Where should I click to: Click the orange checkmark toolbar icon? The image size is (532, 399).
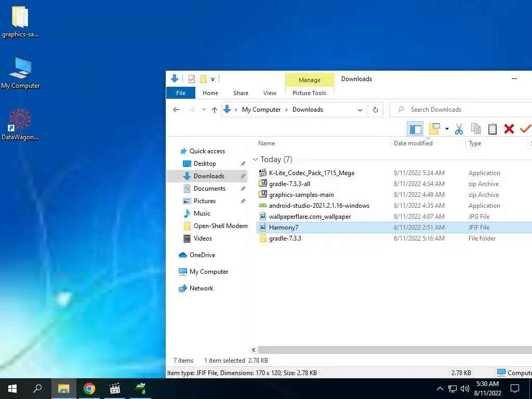(x=526, y=129)
